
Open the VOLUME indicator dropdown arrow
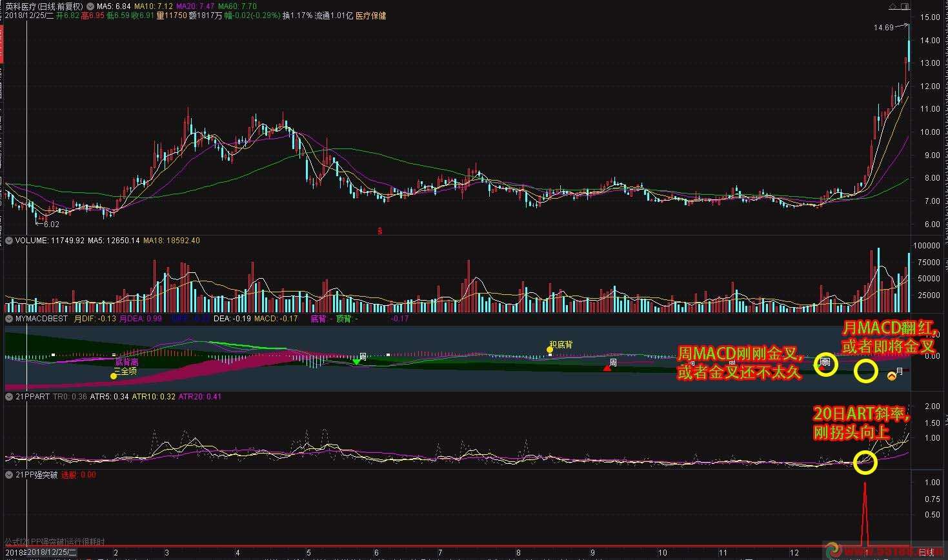[9, 241]
